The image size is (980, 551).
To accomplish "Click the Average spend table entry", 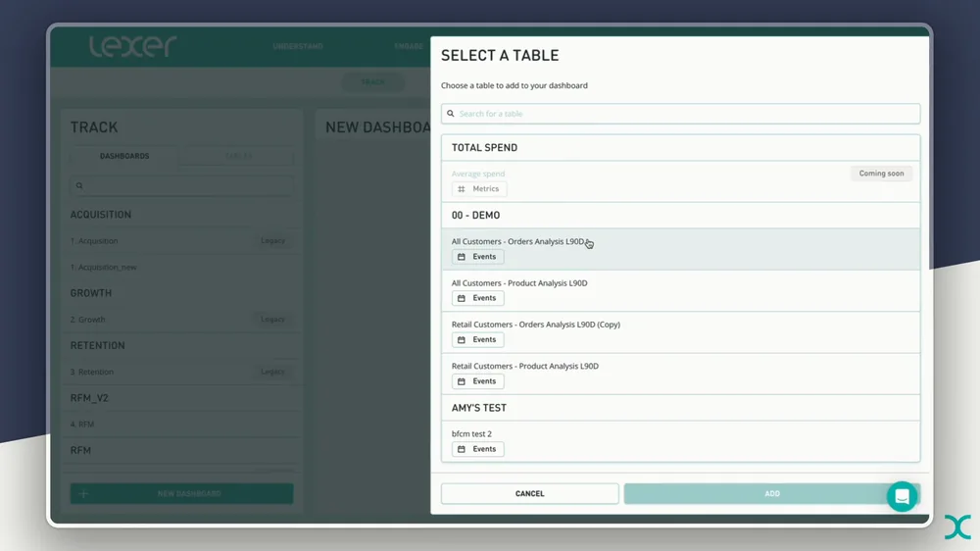I will 680,181.
